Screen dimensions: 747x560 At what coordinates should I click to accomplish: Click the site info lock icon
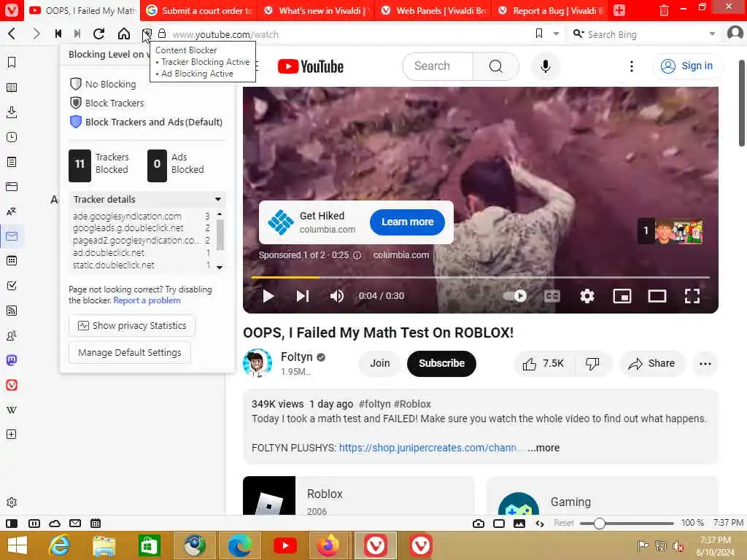[162, 34]
